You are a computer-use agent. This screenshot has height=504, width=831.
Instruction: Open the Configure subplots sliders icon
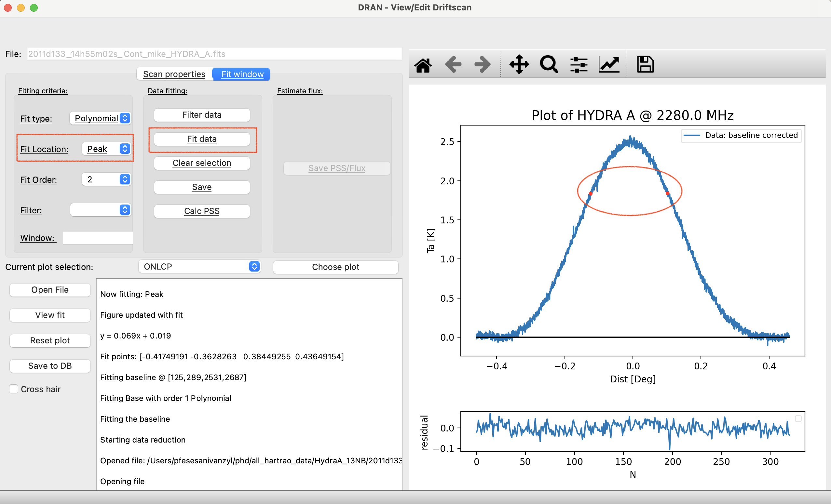point(579,65)
